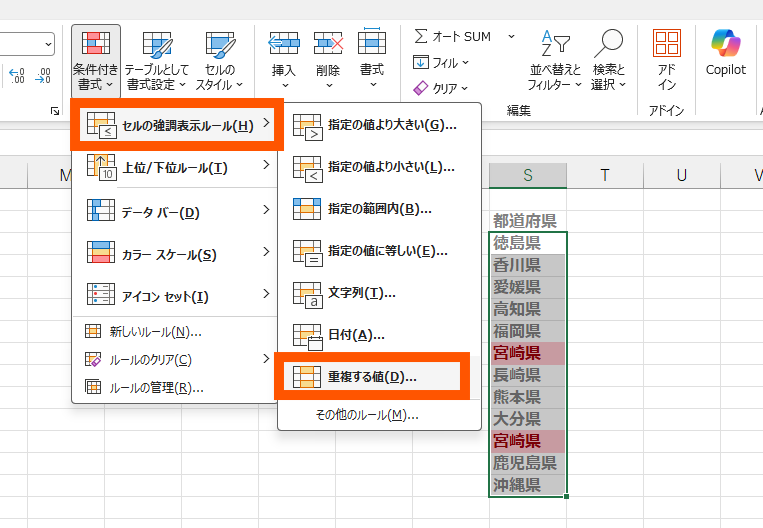Click the 香川県 cell
The image size is (763, 528).
pos(528,265)
